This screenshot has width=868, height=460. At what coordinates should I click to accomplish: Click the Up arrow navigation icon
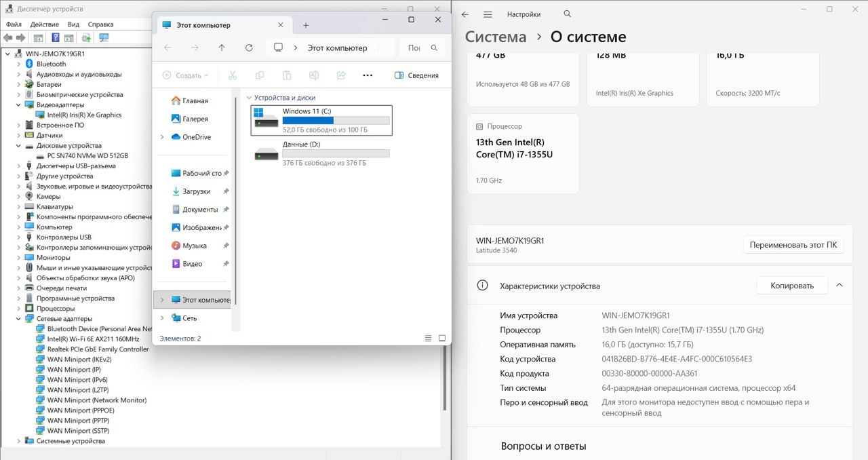click(222, 48)
